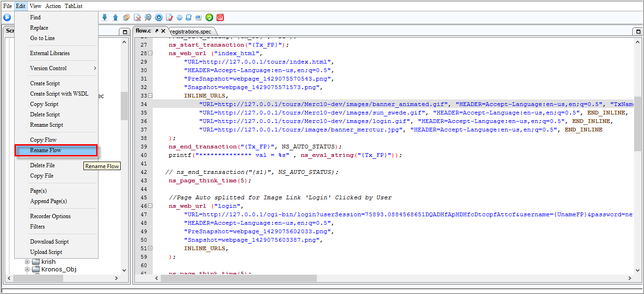
Task: Click the Kronos_Obj tree item label
Action: (59, 269)
